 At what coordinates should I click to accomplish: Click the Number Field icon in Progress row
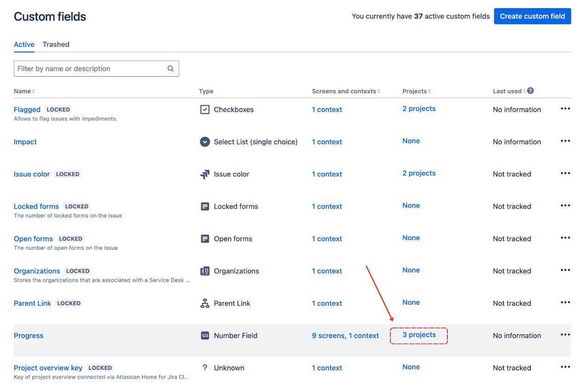(x=205, y=335)
